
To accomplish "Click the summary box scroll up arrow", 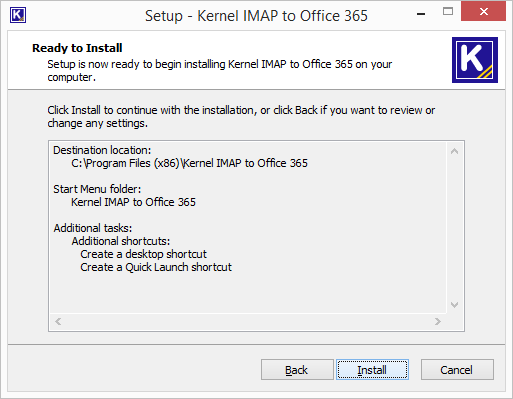I will pyautogui.click(x=454, y=151).
